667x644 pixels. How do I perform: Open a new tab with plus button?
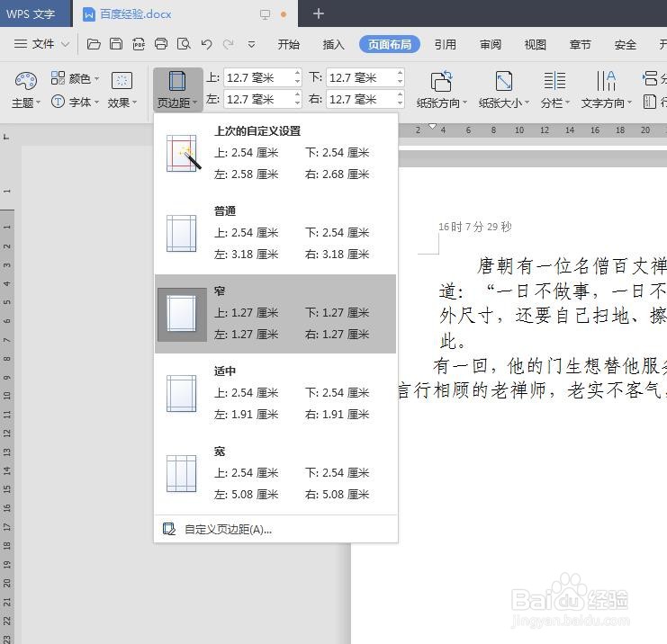tap(318, 13)
